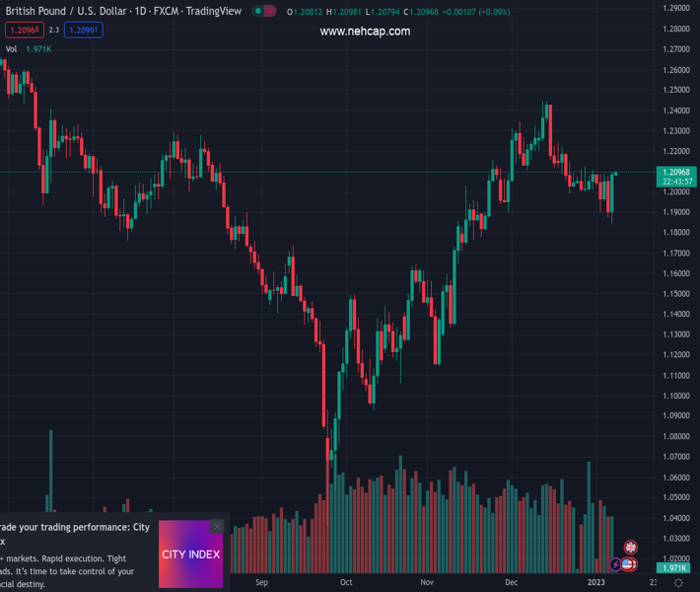Click the 2023 label on time axis
Image resolution: width=700 pixels, height=592 pixels.
pos(595,583)
